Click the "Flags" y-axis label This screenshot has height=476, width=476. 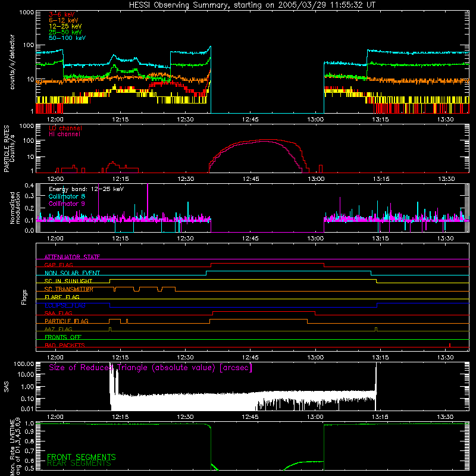(x=24, y=297)
